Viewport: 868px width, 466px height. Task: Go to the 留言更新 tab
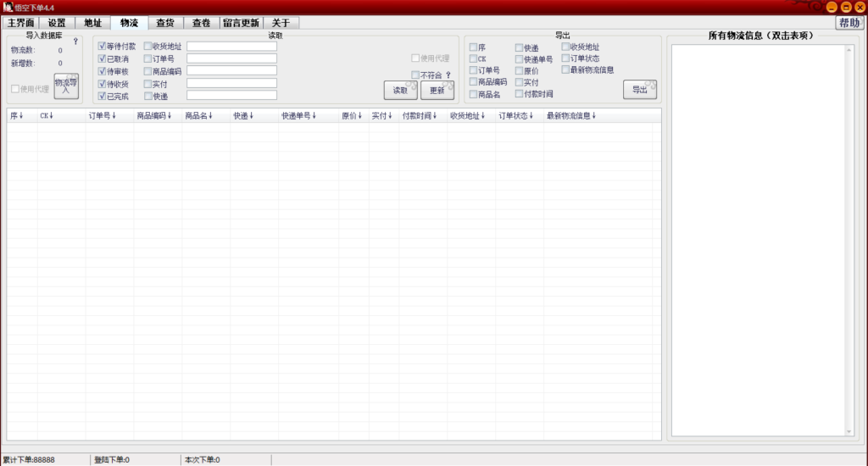tap(241, 23)
